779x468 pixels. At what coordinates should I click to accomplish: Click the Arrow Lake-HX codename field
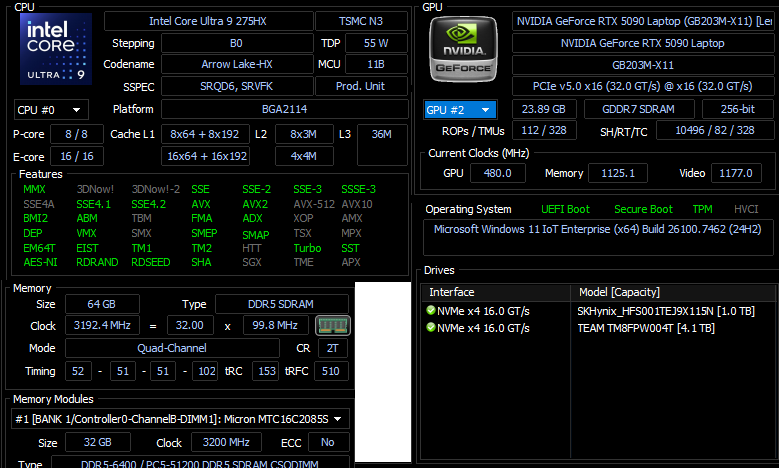237,65
